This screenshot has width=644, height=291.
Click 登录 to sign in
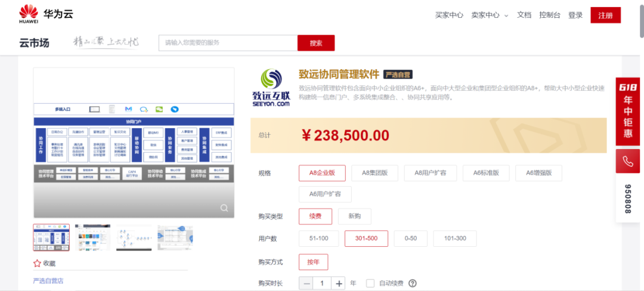point(575,15)
